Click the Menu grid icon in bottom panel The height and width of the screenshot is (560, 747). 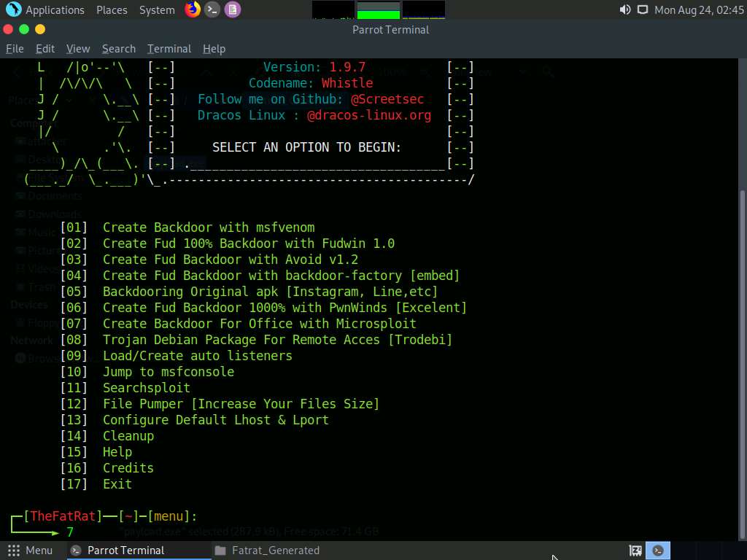click(14, 551)
